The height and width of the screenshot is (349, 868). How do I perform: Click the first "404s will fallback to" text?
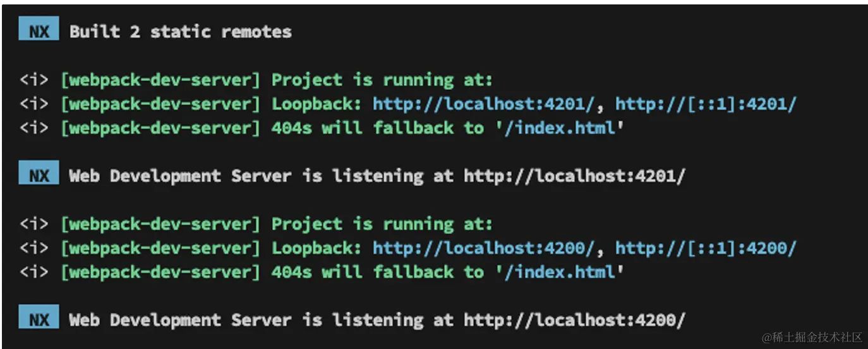pos(377,128)
